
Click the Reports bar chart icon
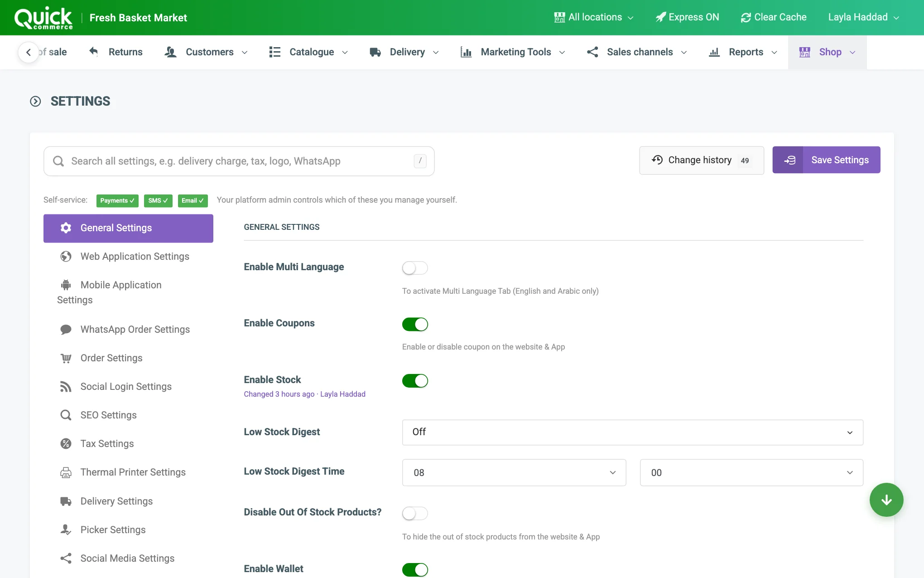(x=714, y=52)
